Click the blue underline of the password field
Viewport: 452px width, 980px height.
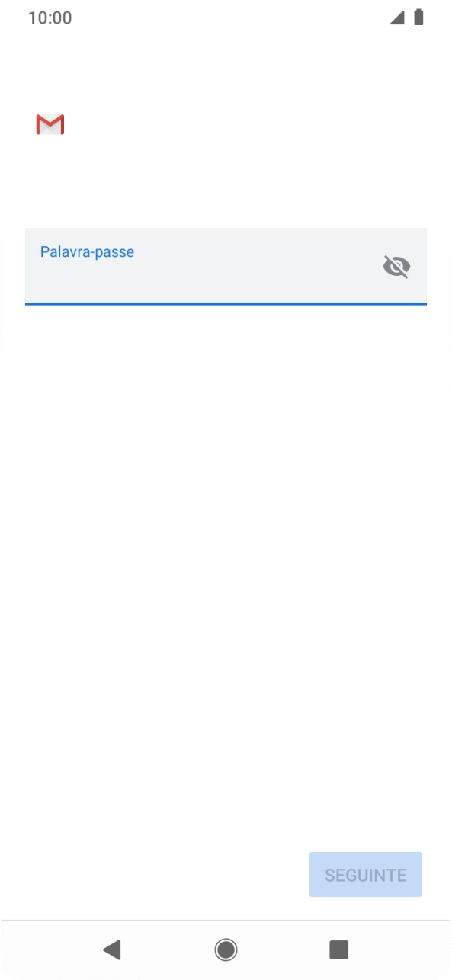[x=226, y=304]
